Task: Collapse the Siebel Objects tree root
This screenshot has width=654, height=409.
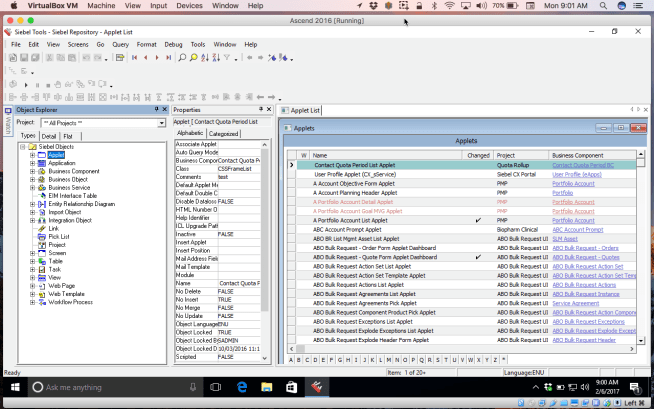Action: point(23,147)
